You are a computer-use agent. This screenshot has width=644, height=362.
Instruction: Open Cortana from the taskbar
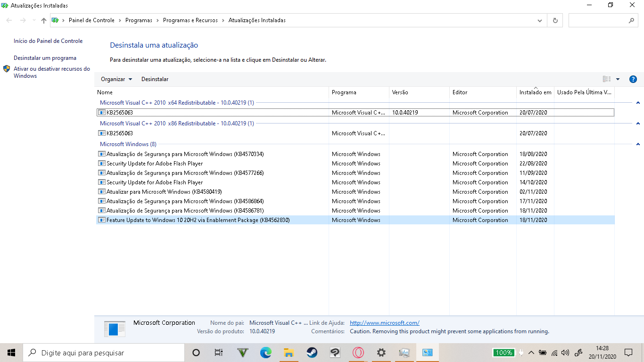click(x=196, y=353)
